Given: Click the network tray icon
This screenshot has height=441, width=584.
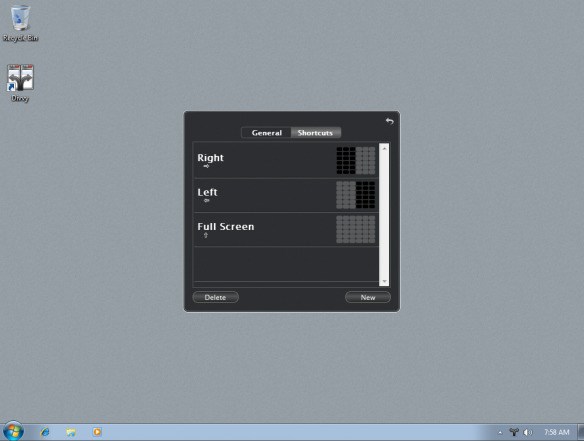Looking at the screenshot, I should click(x=514, y=432).
